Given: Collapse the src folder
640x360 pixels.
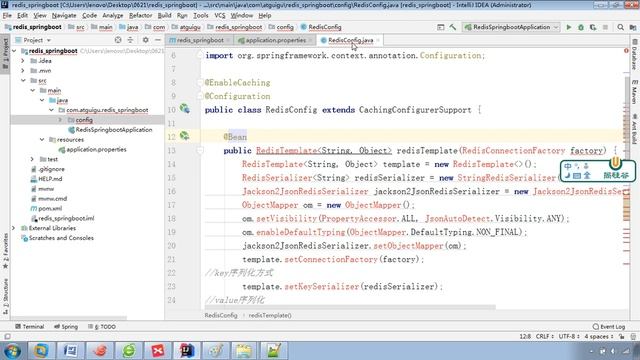Looking at the screenshot, I should pos(23,80).
